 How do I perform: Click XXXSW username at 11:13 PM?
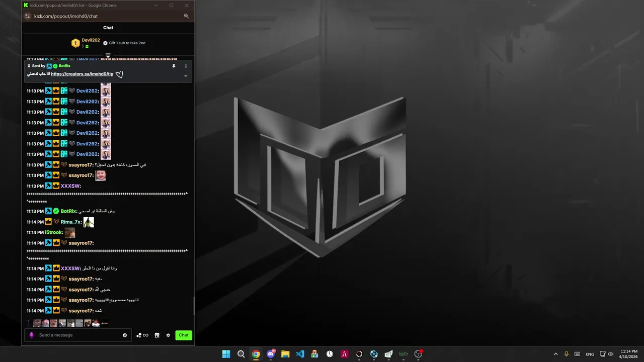point(70,186)
